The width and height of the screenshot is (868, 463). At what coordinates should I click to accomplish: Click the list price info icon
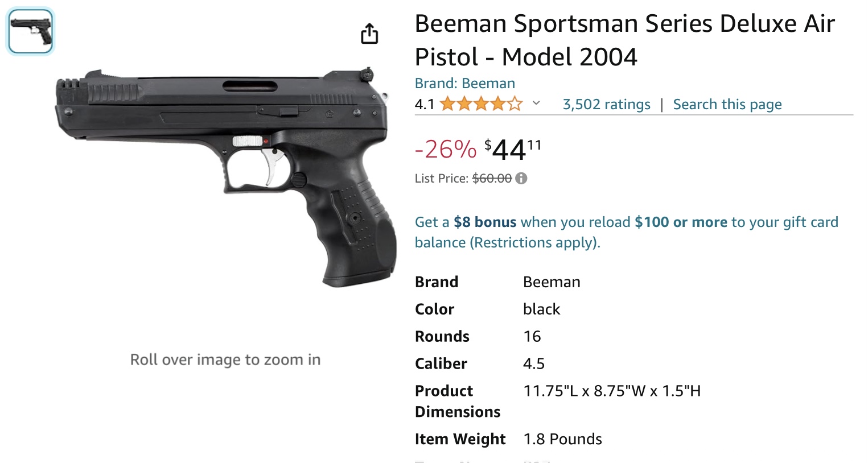[521, 179]
